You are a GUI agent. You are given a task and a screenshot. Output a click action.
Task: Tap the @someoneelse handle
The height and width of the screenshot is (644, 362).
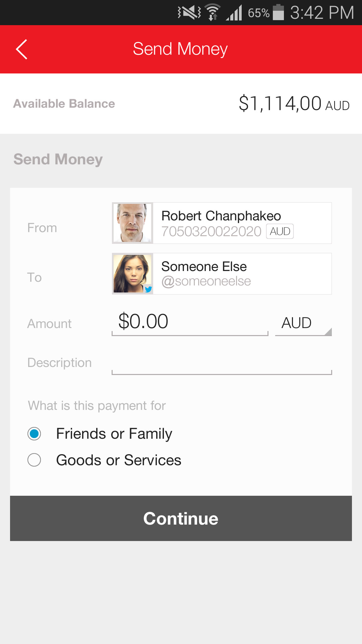click(x=206, y=281)
